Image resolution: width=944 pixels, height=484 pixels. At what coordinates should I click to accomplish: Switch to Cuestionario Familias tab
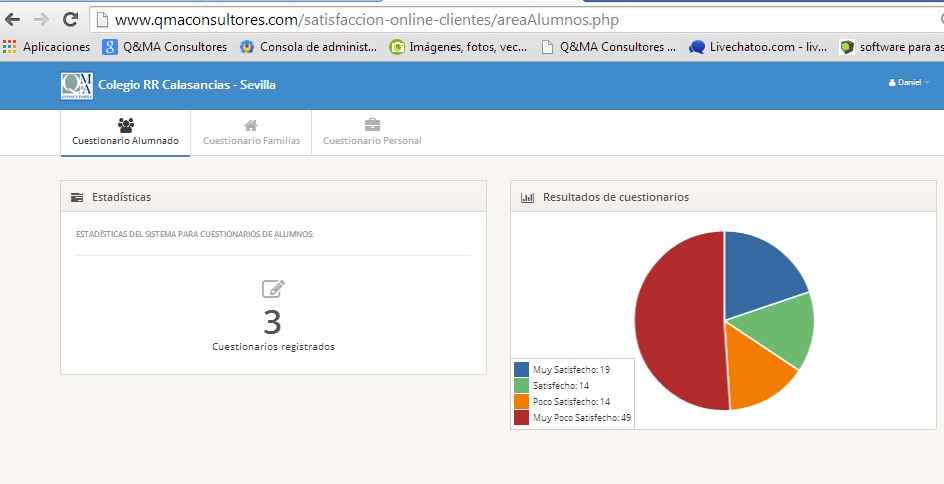pyautogui.click(x=251, y=132)
